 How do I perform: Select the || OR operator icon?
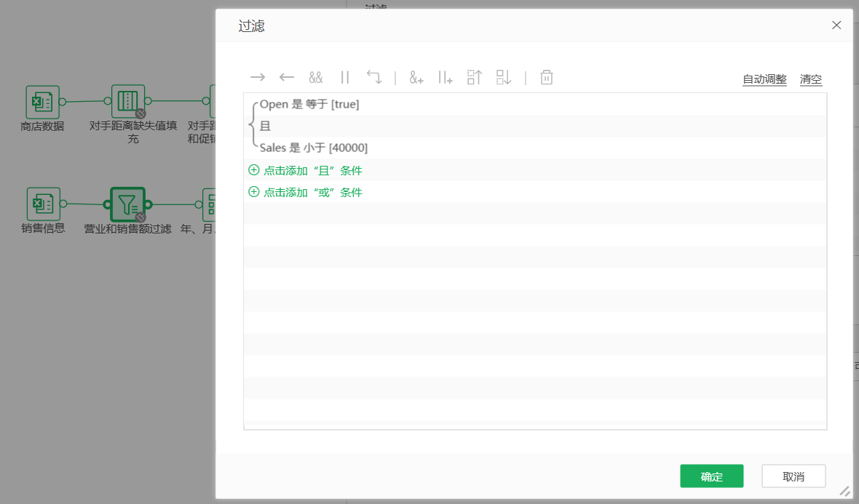pyautogui.click(x=345, y=77)
